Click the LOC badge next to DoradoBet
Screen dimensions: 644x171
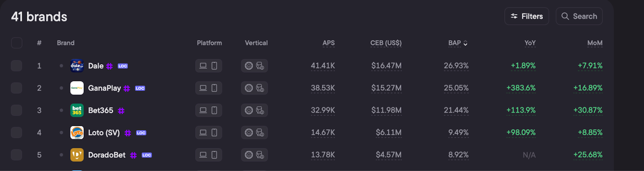147,155
